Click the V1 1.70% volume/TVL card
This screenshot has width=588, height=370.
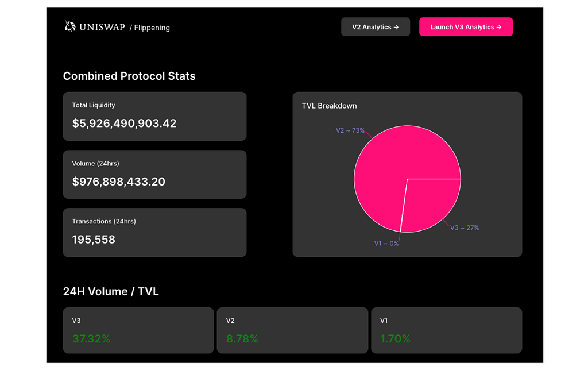(x=446, y=330)
